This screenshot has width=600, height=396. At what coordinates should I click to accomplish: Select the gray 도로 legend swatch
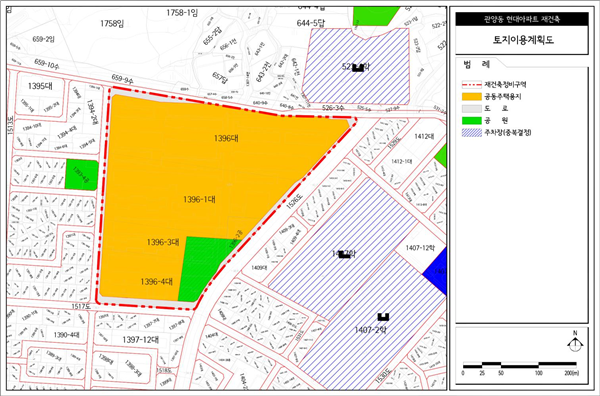pyautogui.click(x=471, y=108)
